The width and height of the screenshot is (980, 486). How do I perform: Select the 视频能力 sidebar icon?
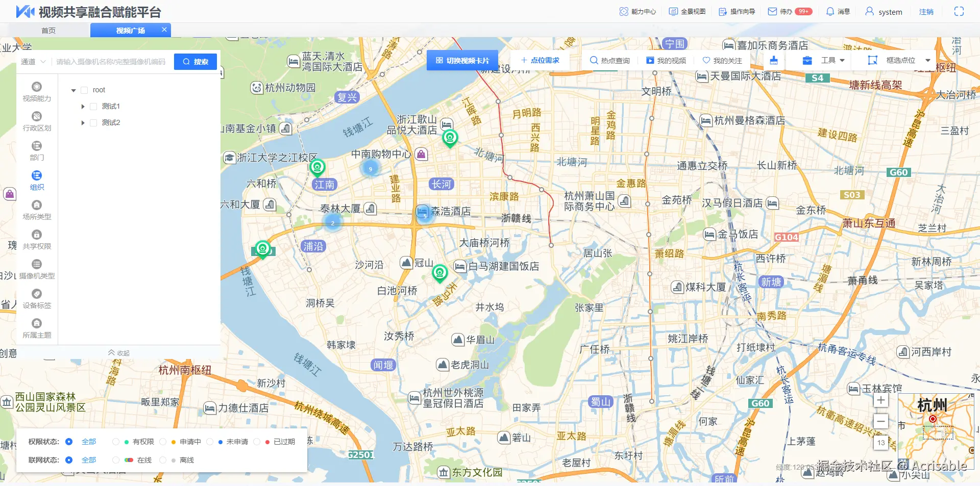37,87
